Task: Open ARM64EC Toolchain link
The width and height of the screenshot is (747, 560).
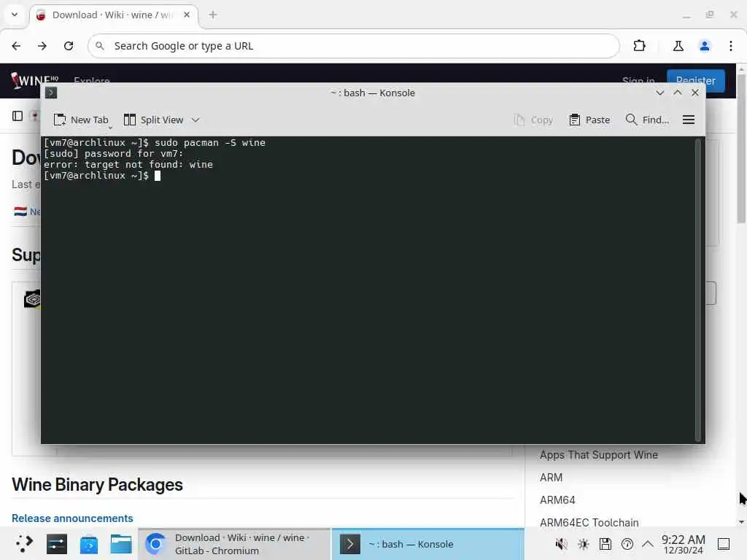Action: (589, 522)
